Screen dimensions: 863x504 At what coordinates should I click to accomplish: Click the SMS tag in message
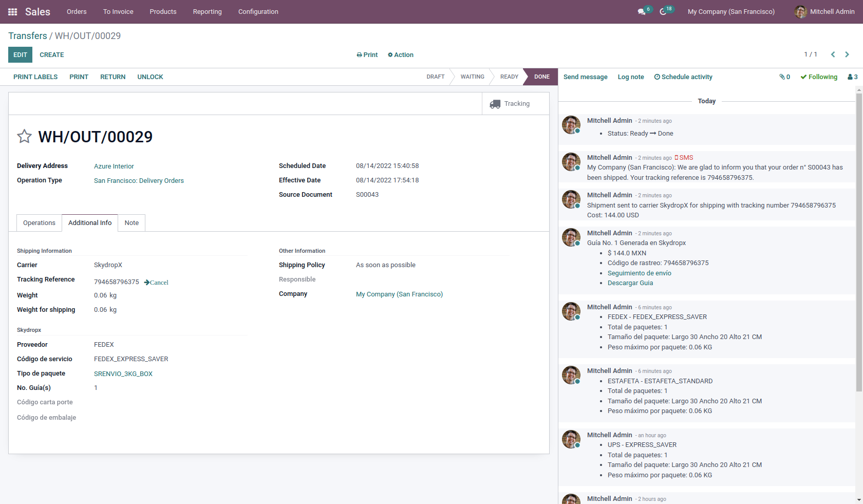point(684,158)
